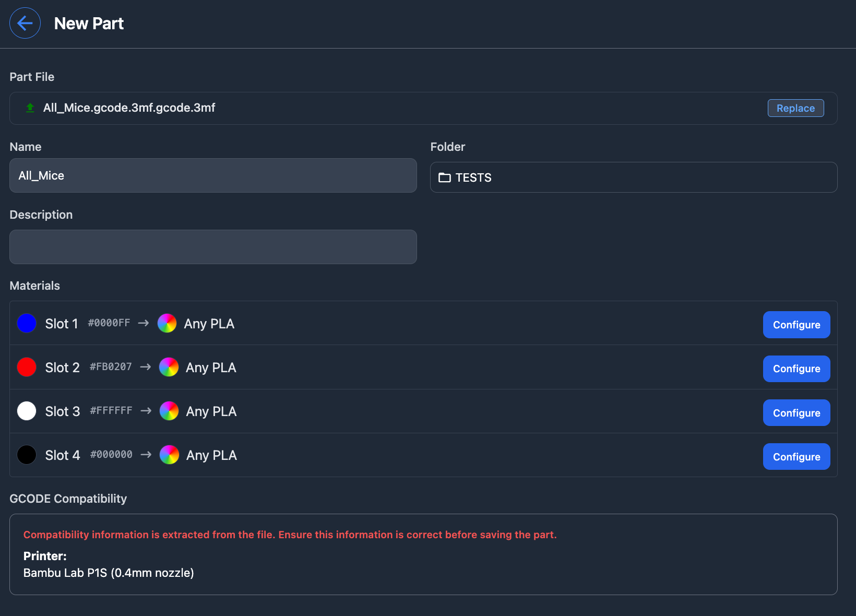
Task: Click the rainbow color wheel for Slot 2
Action: [169, 367]
